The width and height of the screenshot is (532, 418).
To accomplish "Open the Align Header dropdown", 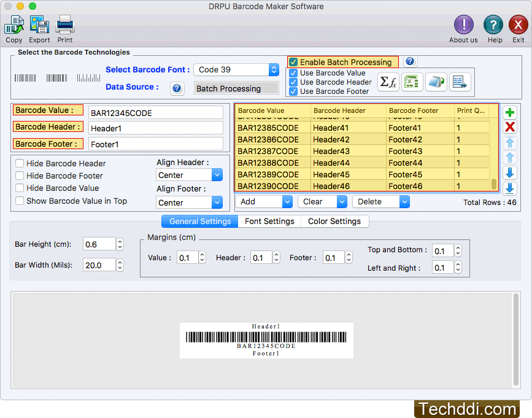I will pos(190,175).
